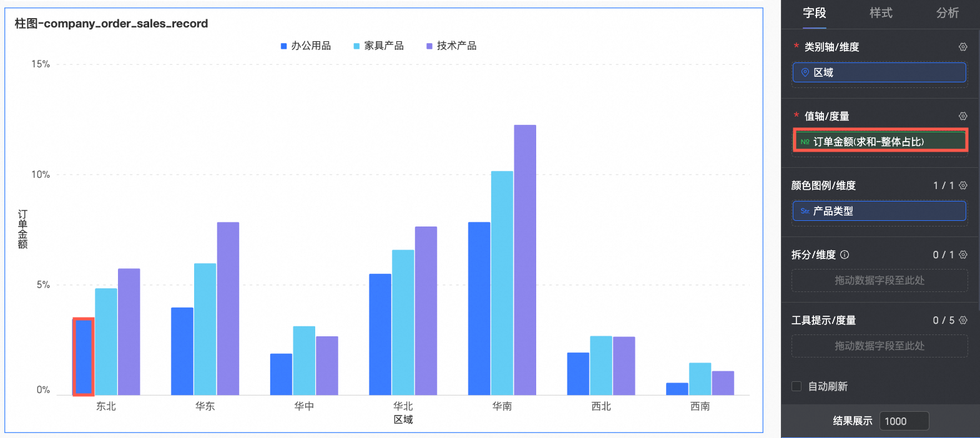The width and height of the screenshot is (980, 438).
Task: Click the 结果展示 input with 1000
Action: (x=904, y=421)
